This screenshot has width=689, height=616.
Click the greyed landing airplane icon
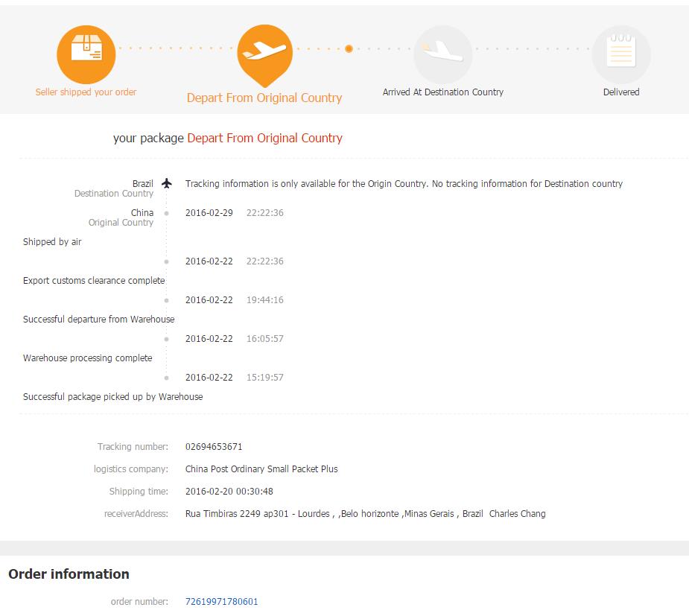coord(443,54)
